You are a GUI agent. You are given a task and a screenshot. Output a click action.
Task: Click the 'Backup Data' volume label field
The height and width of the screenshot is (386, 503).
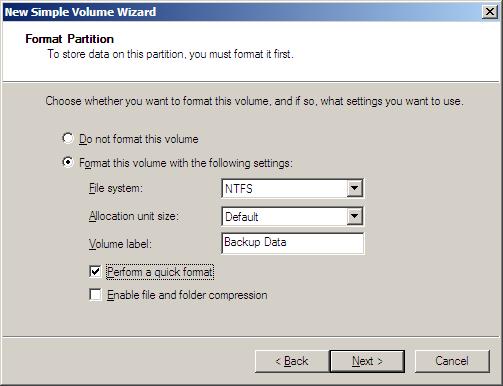coord(293,243)
